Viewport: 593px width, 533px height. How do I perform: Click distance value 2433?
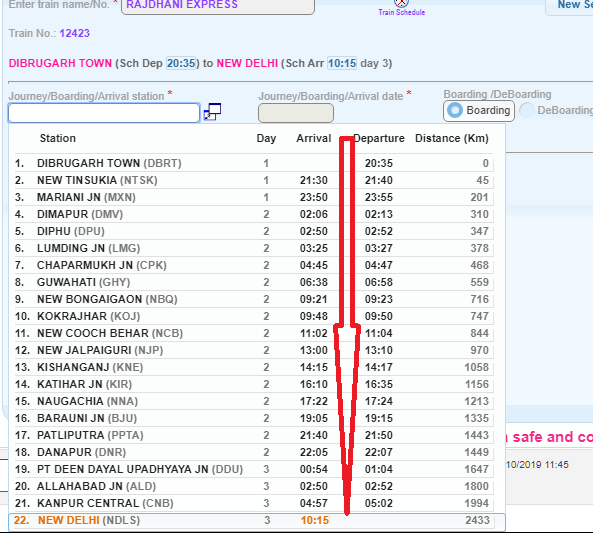pos(477,520)
